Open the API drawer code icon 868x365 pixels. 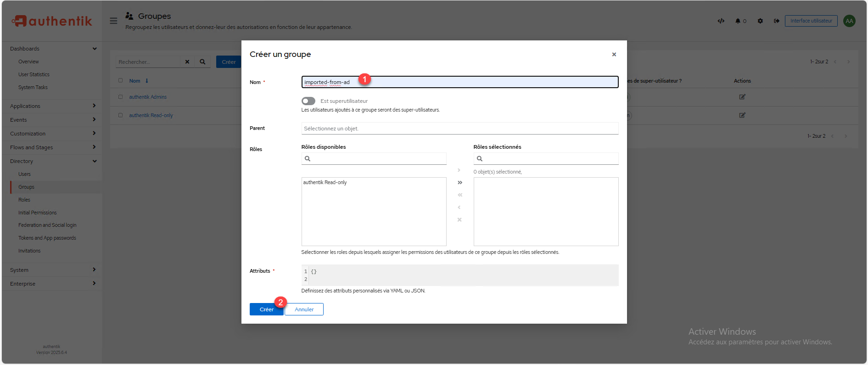[721, 21]
